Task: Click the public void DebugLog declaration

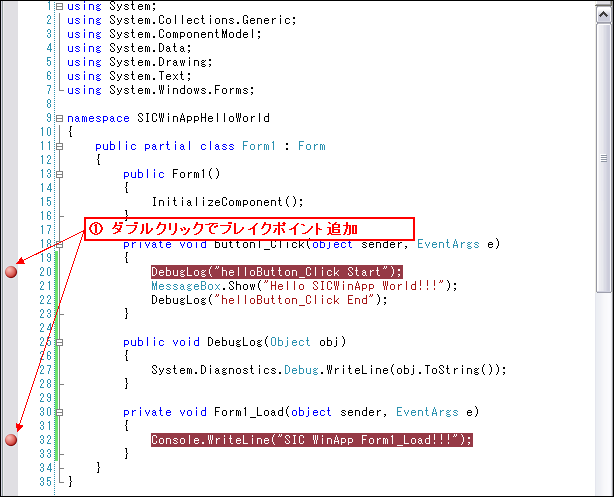Action: click(x=235, y=342)
